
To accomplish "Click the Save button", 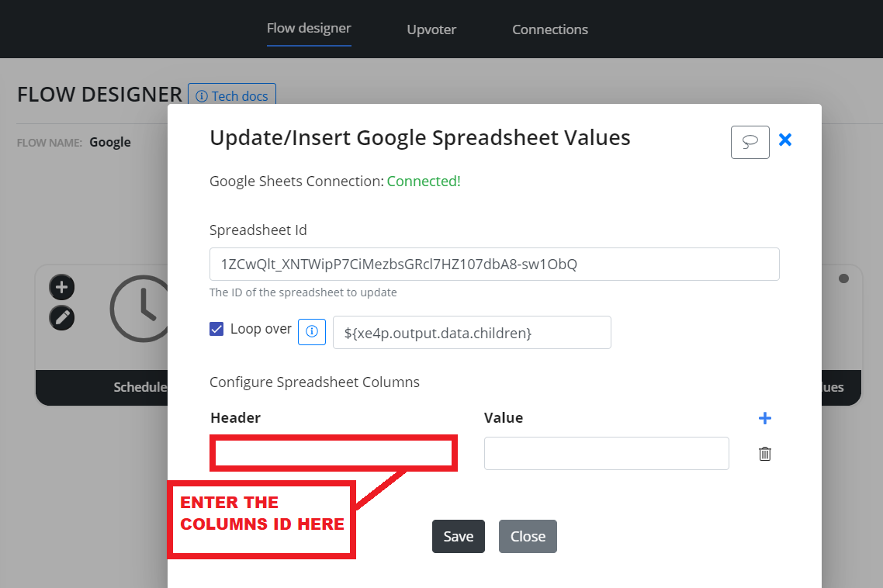I will tap(458, 536).
